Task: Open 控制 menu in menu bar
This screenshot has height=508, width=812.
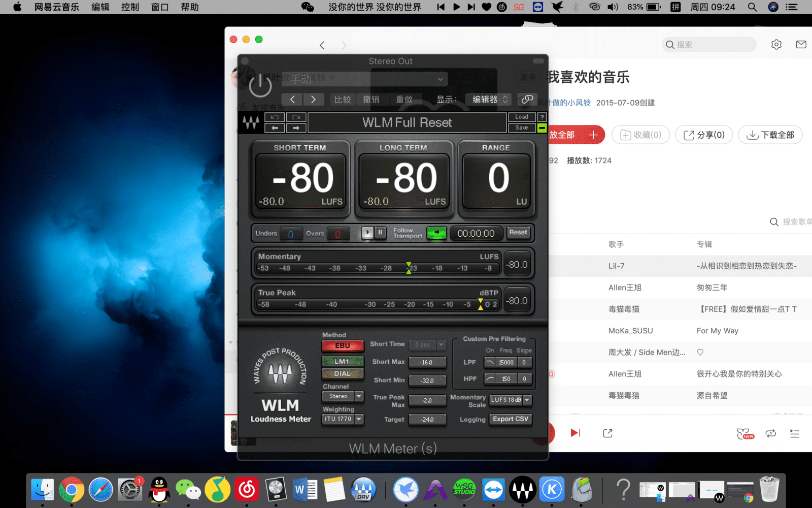Action: (130, 7)
